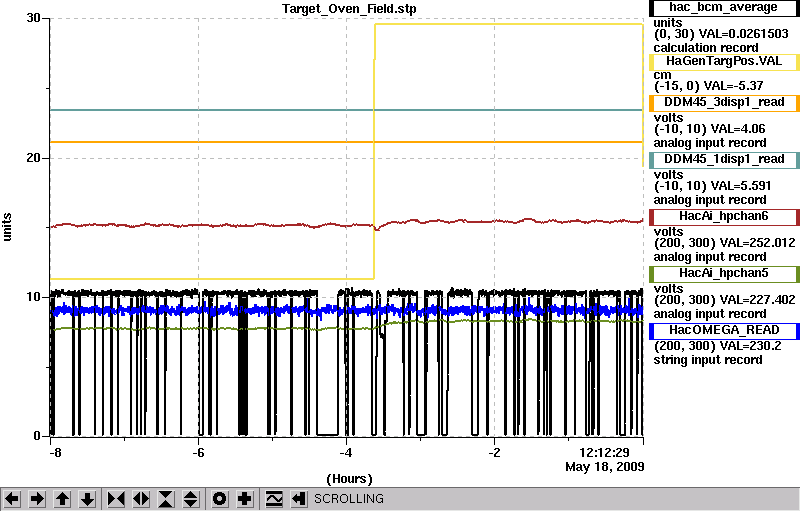This screenshot has width=800, height=511.
Task: Select the HacAi_hpchan5 curve legend
Action: 723,274
